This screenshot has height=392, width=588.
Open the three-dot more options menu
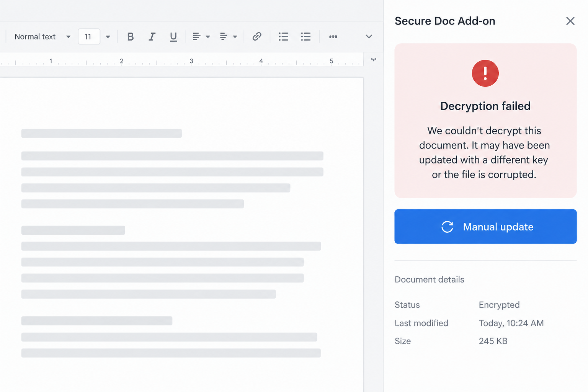333,37
